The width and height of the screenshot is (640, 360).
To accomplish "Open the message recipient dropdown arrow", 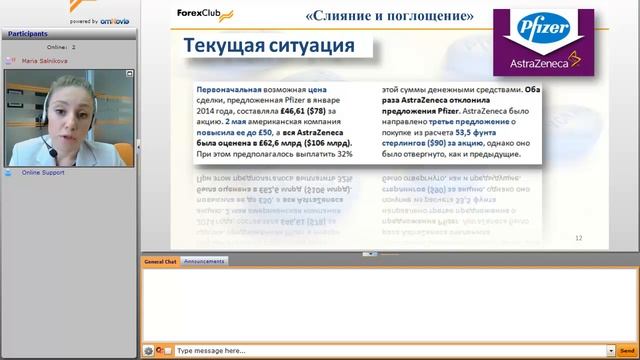I will point(611,351).
